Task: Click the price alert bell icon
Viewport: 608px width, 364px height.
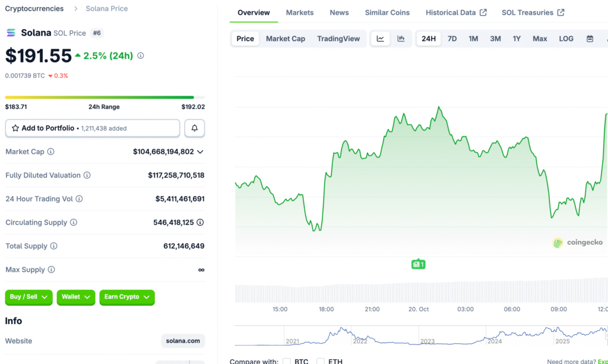Action: (x=194, y=128)
